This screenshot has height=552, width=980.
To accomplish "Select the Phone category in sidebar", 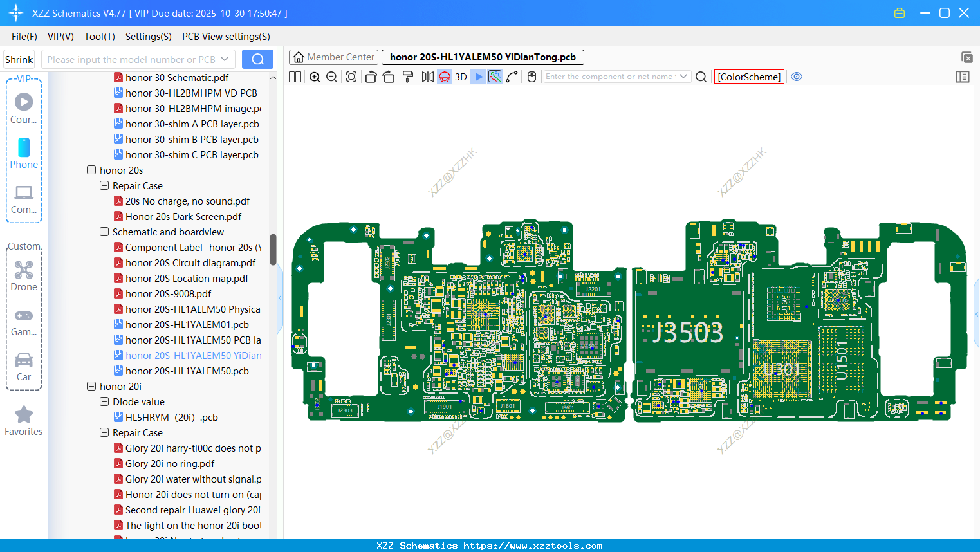I will point(24,153).
